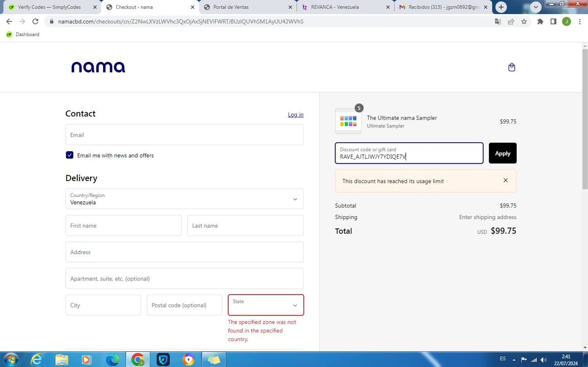The width and height of the screenshot is (588, 367).
Task: Go forward in browser history
Action: (22, 22)
